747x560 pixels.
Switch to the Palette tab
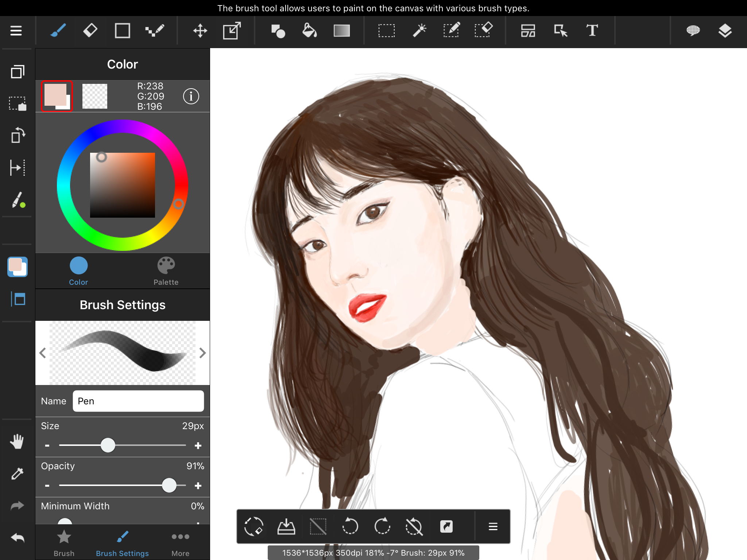pyautogui.click(x=166, y=271)
